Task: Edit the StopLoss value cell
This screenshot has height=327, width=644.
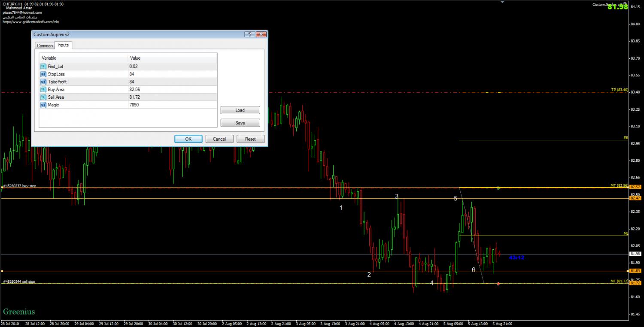Action: pyautogui.click(x=173, y=74)
